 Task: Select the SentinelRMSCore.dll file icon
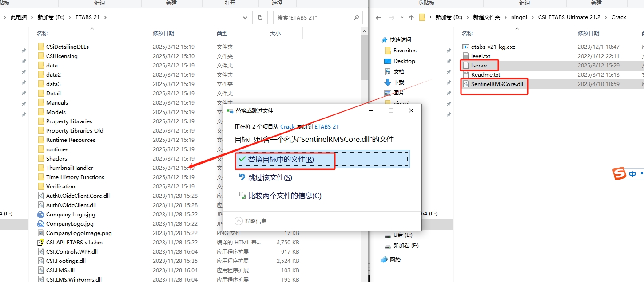coord(466,84)
